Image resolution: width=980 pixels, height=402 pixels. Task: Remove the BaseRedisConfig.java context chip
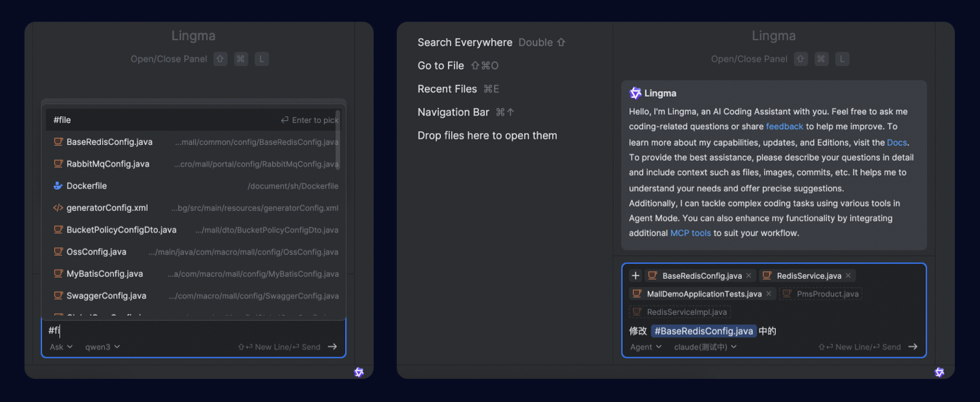point(749,275)
